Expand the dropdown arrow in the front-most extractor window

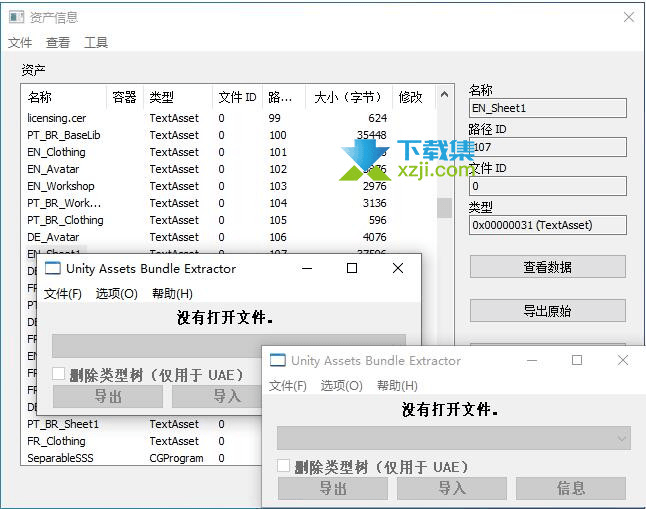[623, 438]
